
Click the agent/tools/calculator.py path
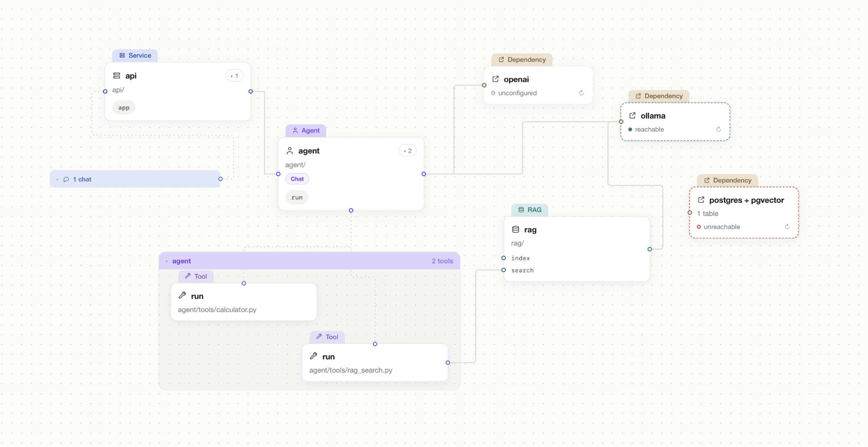(x=217, y=310)
